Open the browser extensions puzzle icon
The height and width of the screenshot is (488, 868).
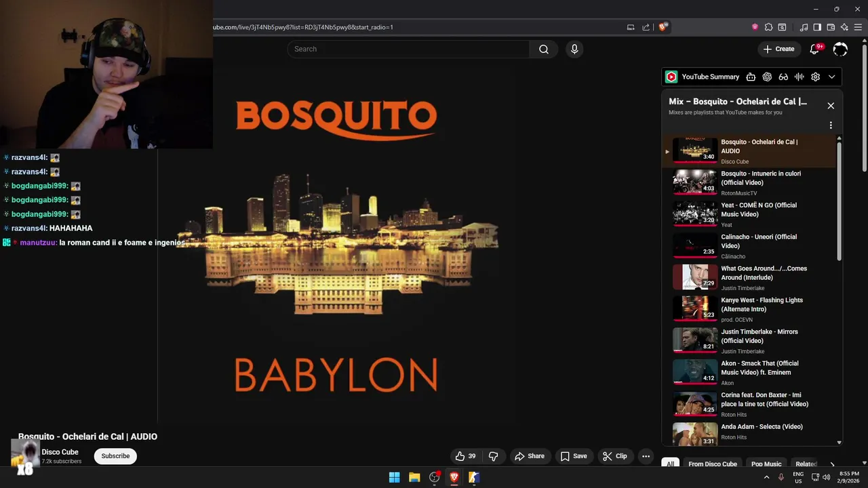[x=768, y=27]
